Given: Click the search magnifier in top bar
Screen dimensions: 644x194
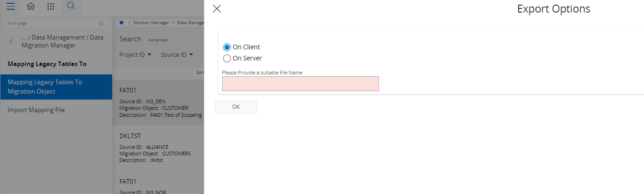Looking at the screenshot, I should click(71, 6).
